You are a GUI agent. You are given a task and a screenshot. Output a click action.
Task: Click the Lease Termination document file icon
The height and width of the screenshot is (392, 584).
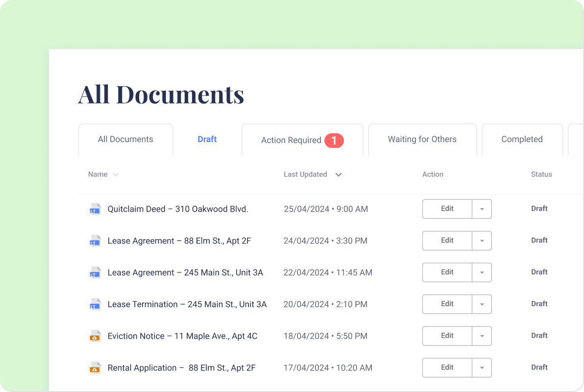point(95,304)
